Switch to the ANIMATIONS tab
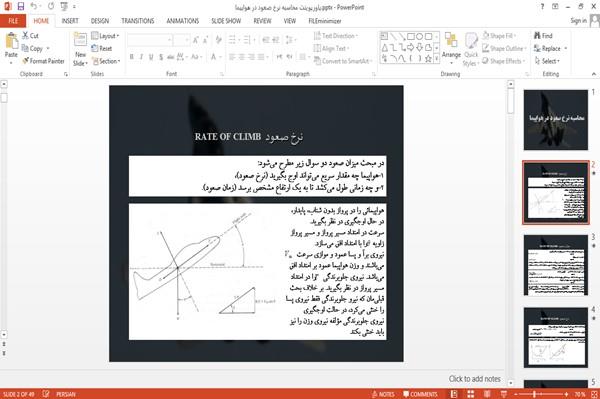The width and height of the screenshot is (600, 399). click(x=183, y=21)
